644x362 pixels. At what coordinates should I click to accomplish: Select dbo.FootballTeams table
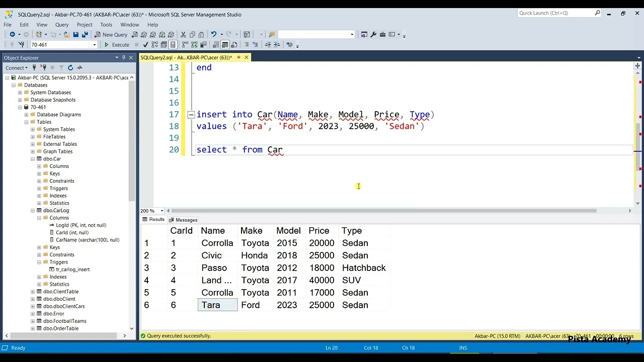pos(65,321)
